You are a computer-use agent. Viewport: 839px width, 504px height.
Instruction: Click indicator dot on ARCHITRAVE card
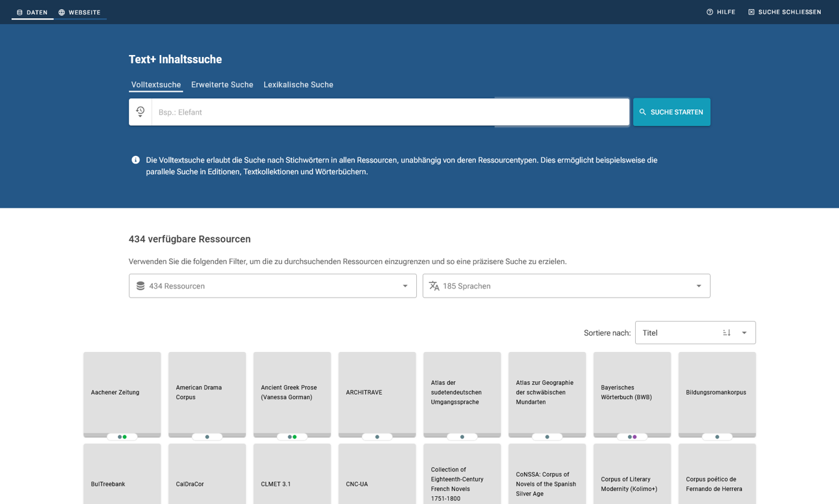tap(377, 437)
